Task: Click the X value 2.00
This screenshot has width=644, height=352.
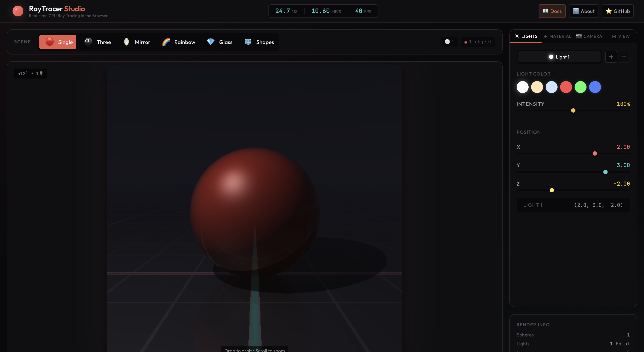Action: [623, 147]
